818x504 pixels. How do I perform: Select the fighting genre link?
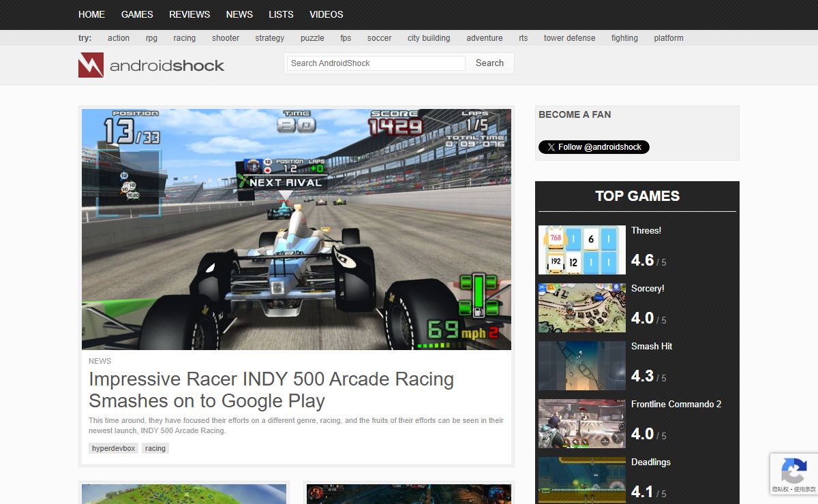tap(624, 38)
